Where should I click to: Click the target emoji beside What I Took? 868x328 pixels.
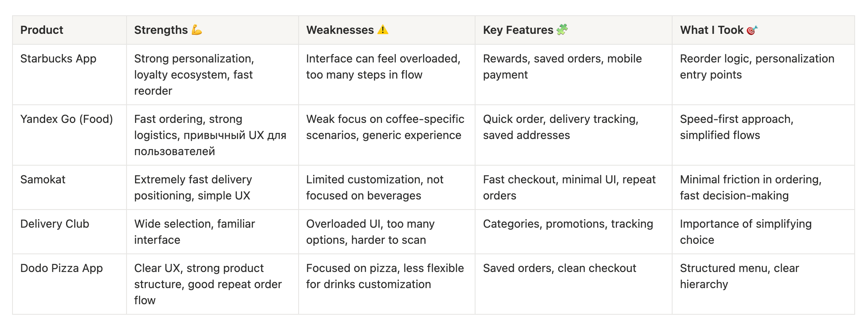(x=752, y=30)
